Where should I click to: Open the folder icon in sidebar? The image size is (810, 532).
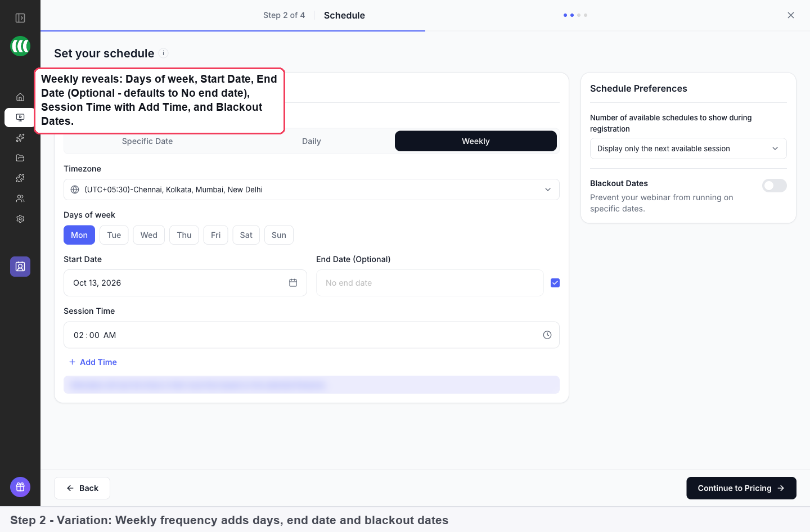coord(20,158)
